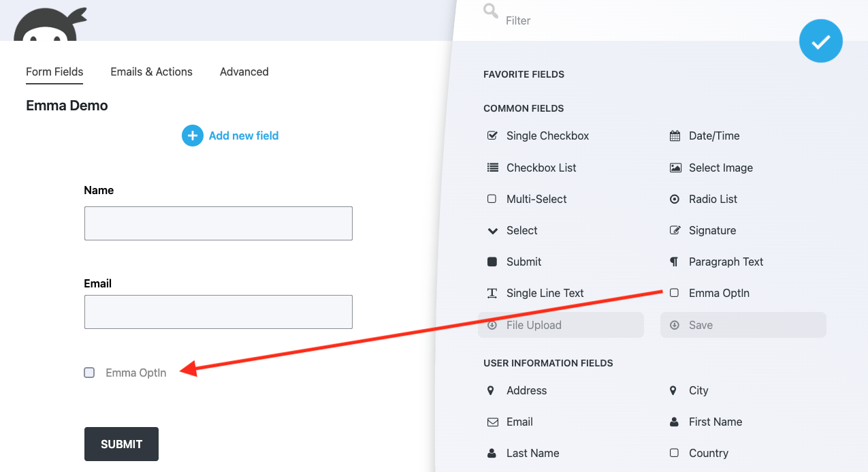Click the City pin icon
This screenshot has width=868, height=472.
[x=673, y=390]
